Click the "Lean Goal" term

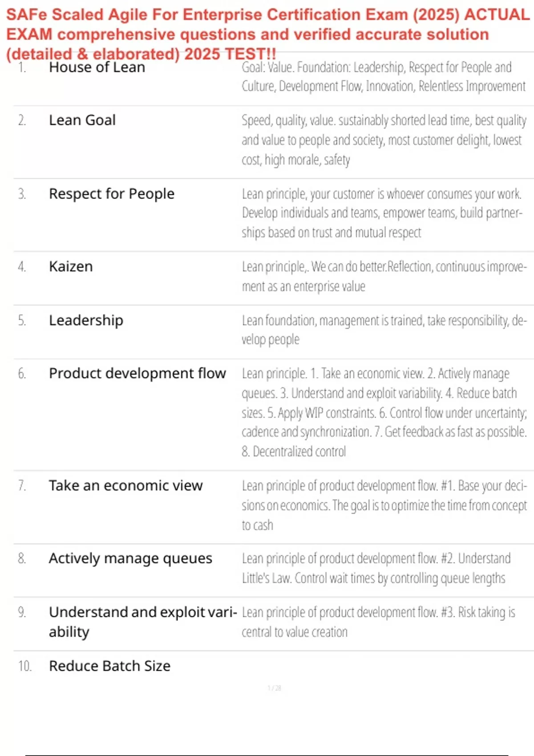pyautogui.click(x=82, y=120)
